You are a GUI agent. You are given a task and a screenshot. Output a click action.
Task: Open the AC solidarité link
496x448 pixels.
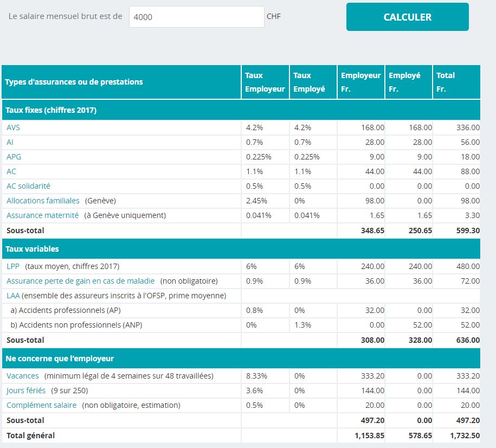click(x=28, y=186)
